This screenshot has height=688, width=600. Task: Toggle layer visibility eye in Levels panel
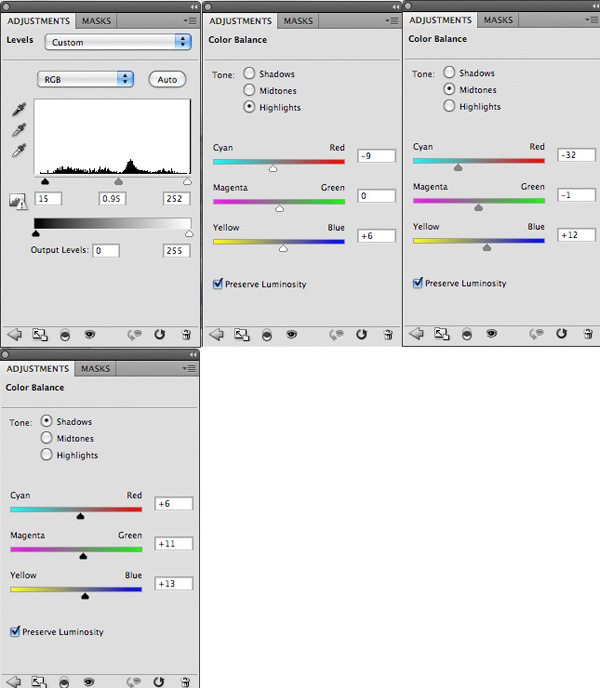point(90,335)
